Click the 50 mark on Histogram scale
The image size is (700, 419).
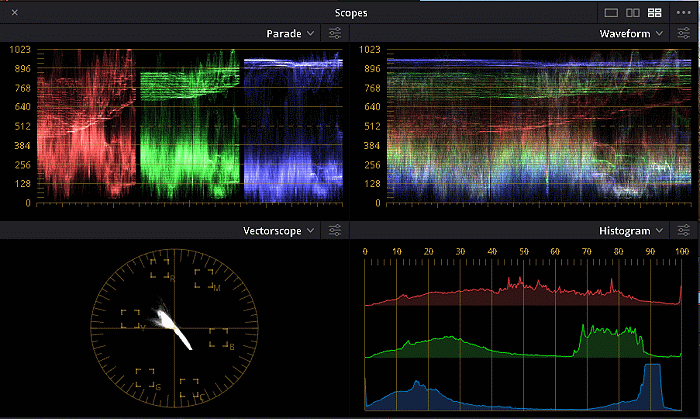click(524, 252)
